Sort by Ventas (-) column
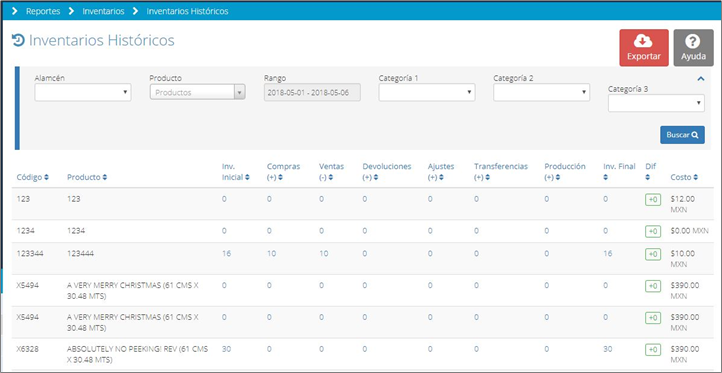This screenshot has height=373, width=722. click(x=331, y=172)
